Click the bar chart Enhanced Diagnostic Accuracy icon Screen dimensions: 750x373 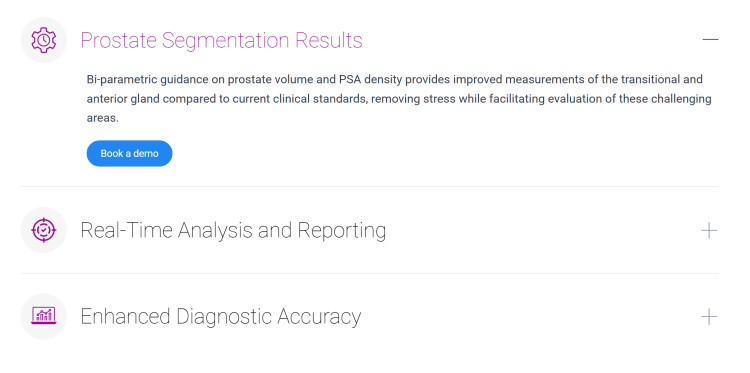coord(44,316)
